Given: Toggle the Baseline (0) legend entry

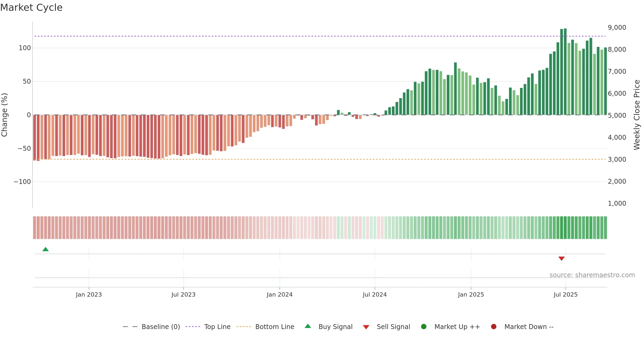Looking at the screenshot, I should (151, 327).
